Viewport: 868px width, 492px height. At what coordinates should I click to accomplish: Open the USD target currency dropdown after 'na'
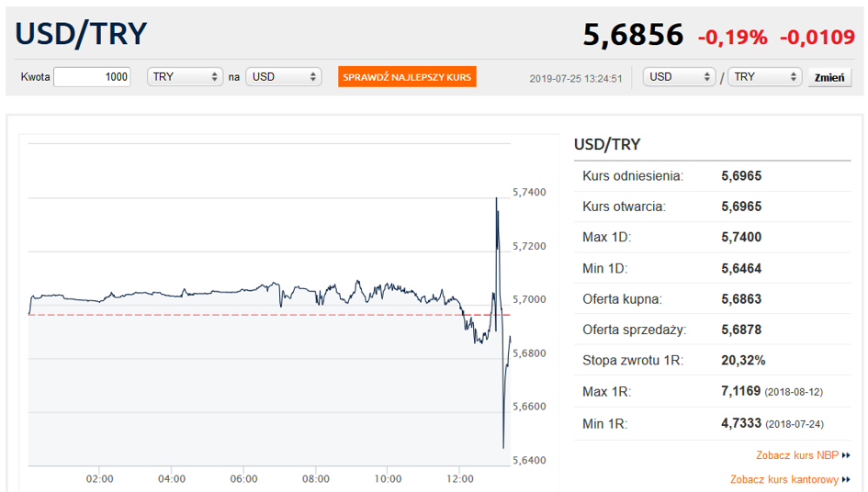click(283, 77)
